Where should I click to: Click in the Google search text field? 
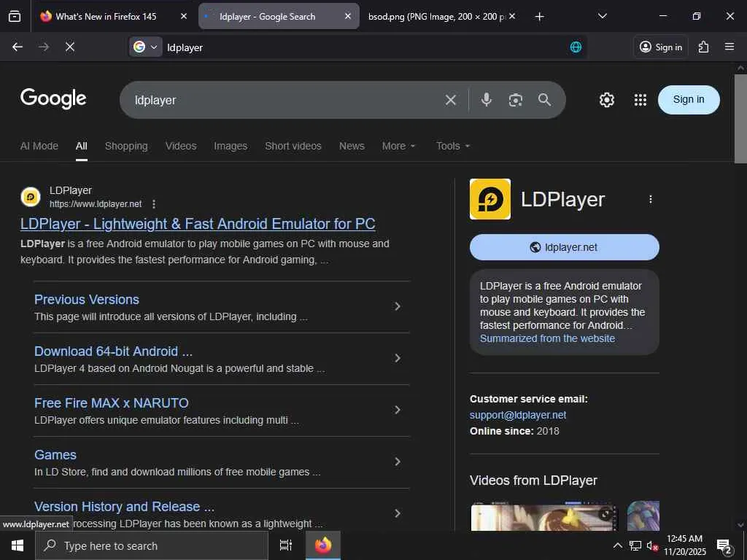(286, 100)
